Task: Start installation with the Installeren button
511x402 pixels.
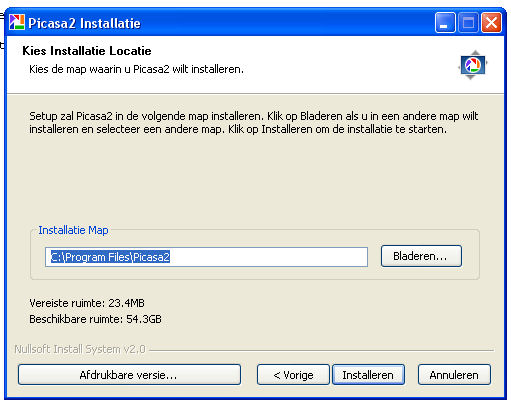Action: (x=368, y=375)
